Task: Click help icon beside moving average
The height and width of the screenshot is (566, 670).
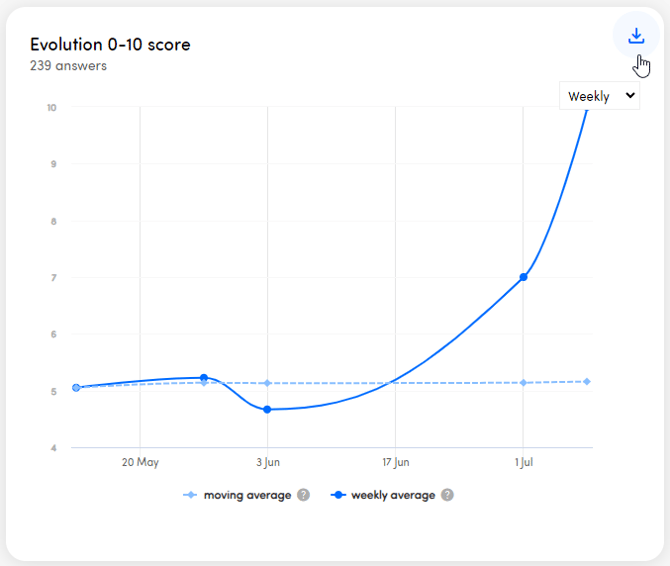Action: (303, 495)
